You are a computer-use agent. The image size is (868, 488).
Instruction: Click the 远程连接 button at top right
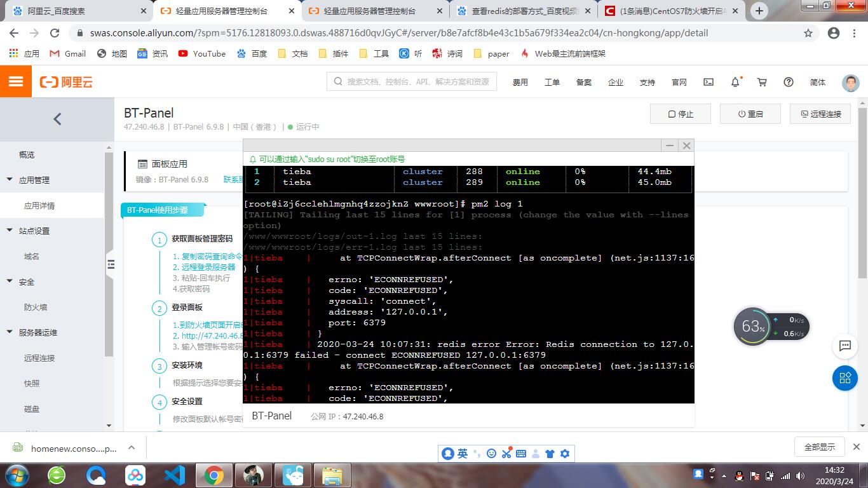click(x=820, y=114)
